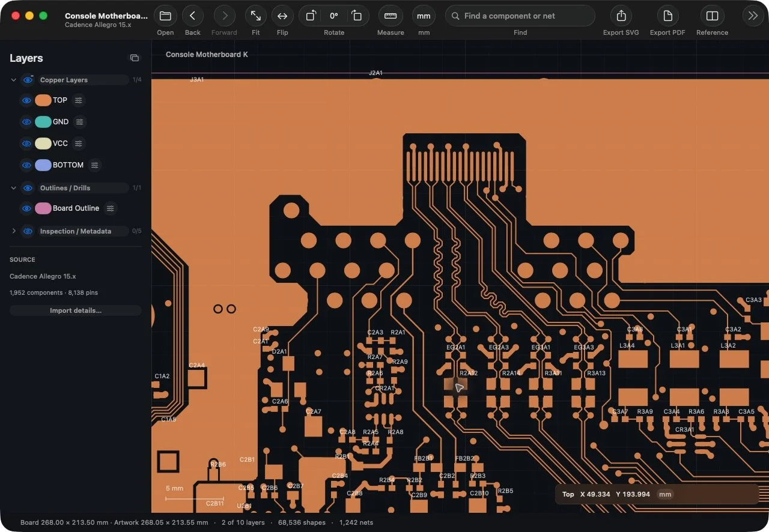Go back using the Back arrow
The image size is (769, 532).
pos(192,16)
